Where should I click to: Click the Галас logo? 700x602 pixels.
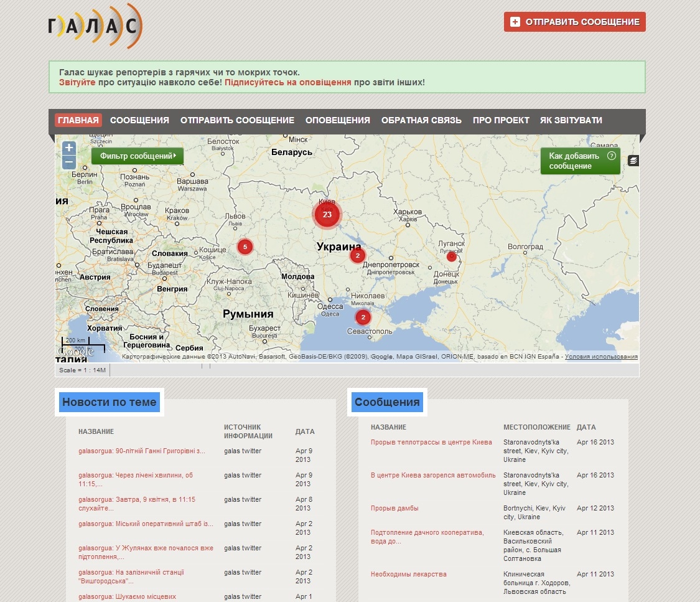[x=96, y=26]
